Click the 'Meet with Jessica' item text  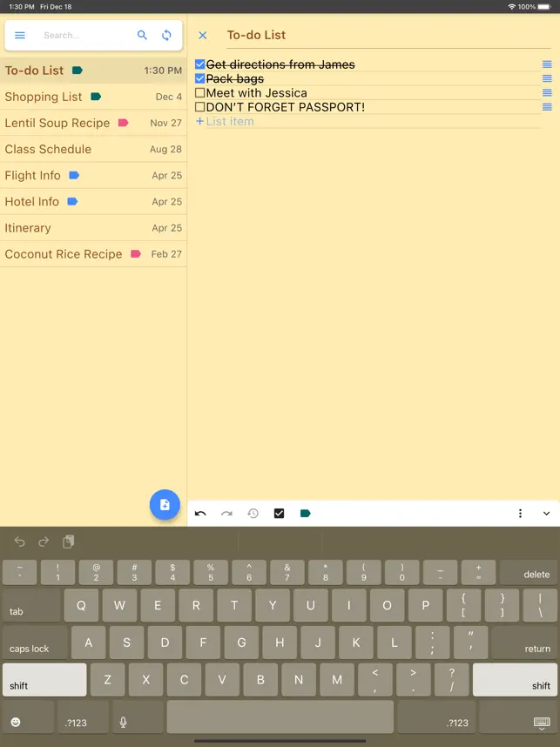(256, 93)
